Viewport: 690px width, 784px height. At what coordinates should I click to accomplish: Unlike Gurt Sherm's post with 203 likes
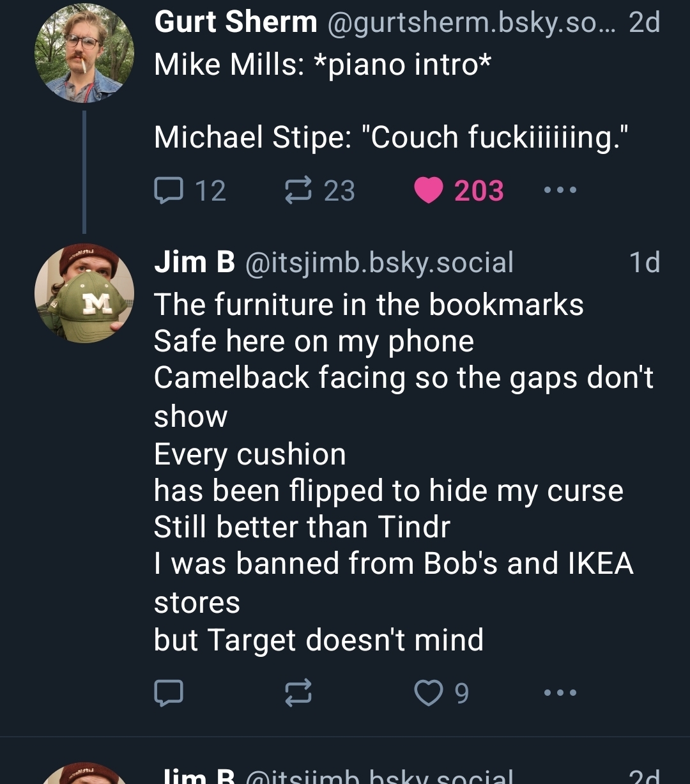428,190
